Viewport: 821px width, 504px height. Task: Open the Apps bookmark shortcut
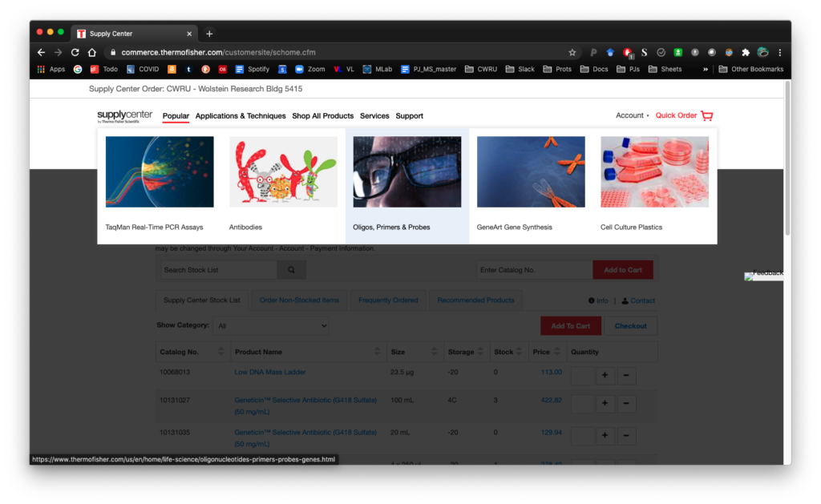(x=51, y=69)
